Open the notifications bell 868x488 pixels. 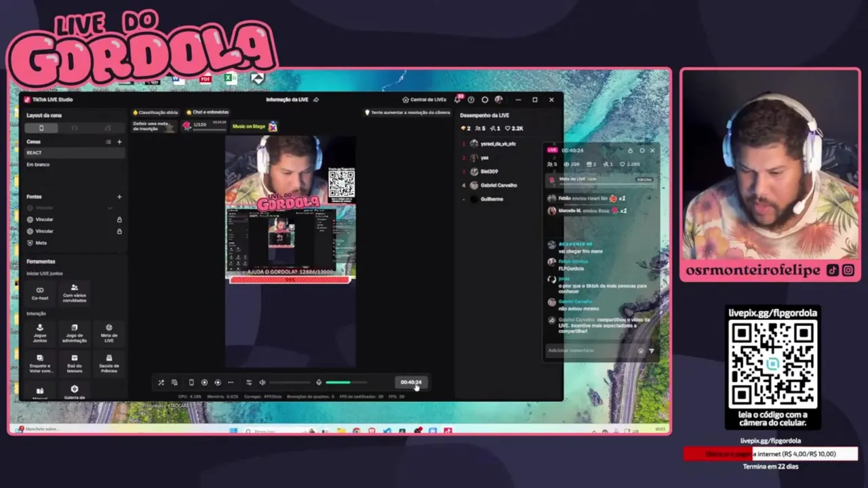[x=458, y=100]
